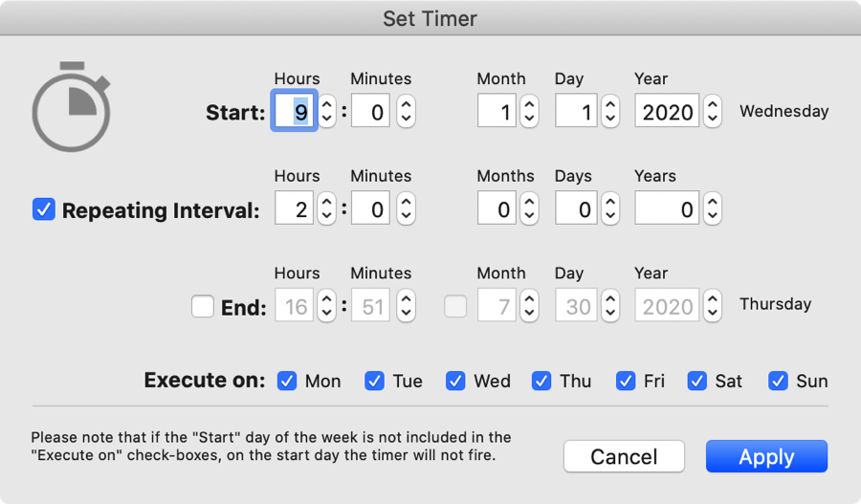Click the Start Hours stepper arrows

327,112
